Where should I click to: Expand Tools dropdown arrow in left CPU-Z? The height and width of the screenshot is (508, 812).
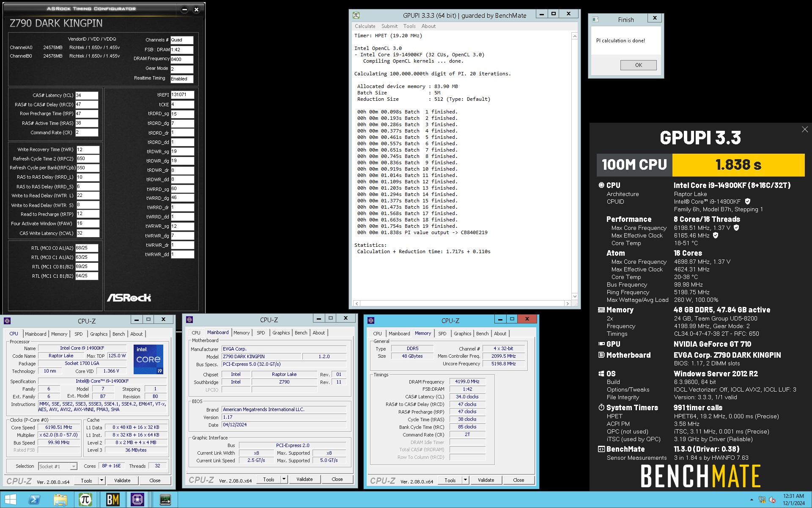(x=101, y=480)
